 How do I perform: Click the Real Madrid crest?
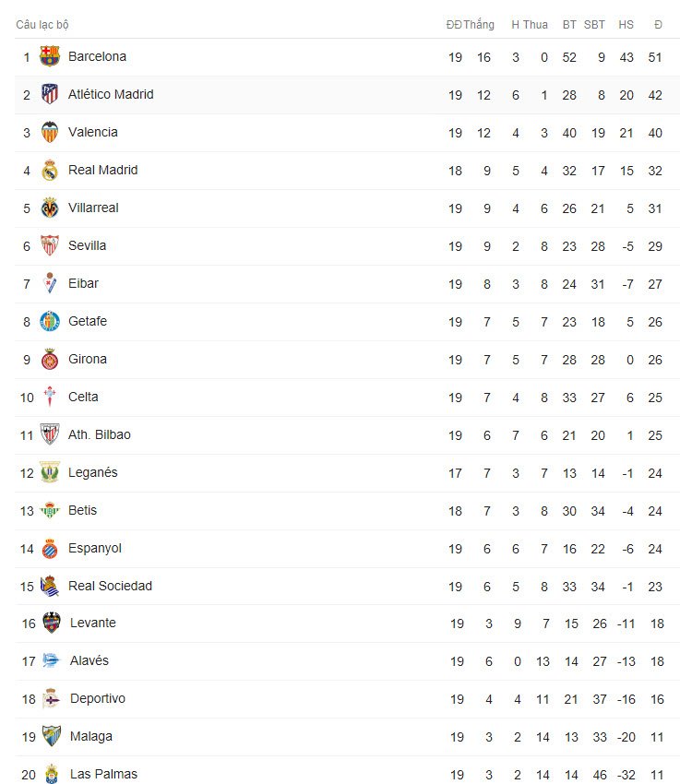[x=50, y=170]
